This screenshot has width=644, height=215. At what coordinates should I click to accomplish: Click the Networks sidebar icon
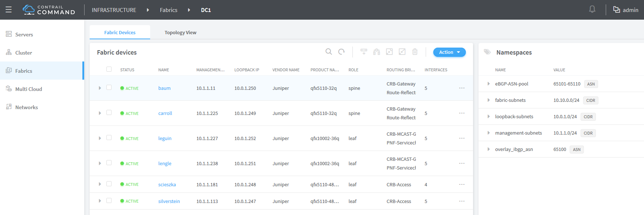tap(9, 107)
